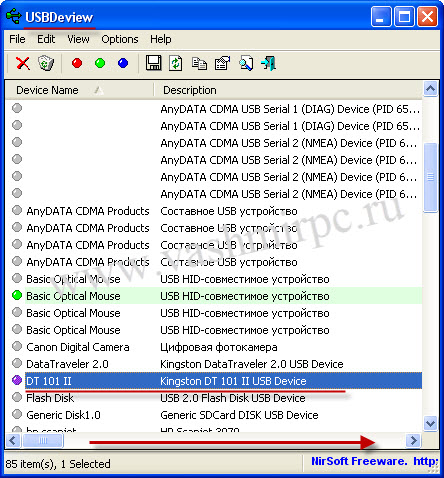Click the recycle bin toolbar icon
Image resolution: width=444 pixels, height=478 pixels.
(46, 63)
